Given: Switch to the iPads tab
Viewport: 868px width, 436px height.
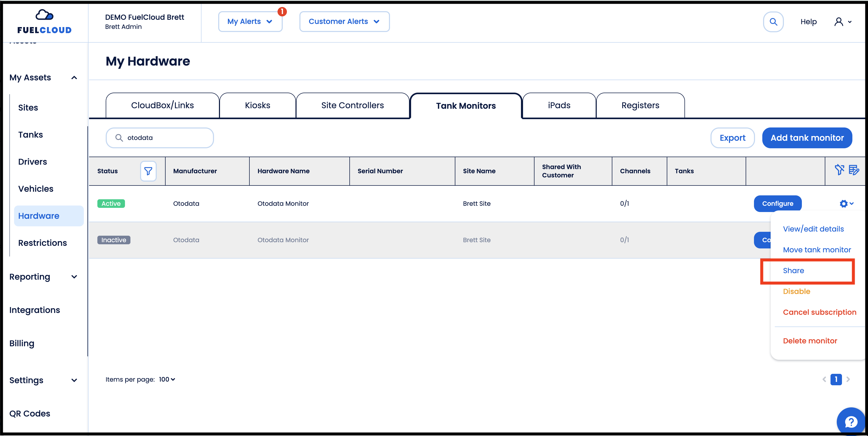Looking at the screenshot, I should pos(559,105).
